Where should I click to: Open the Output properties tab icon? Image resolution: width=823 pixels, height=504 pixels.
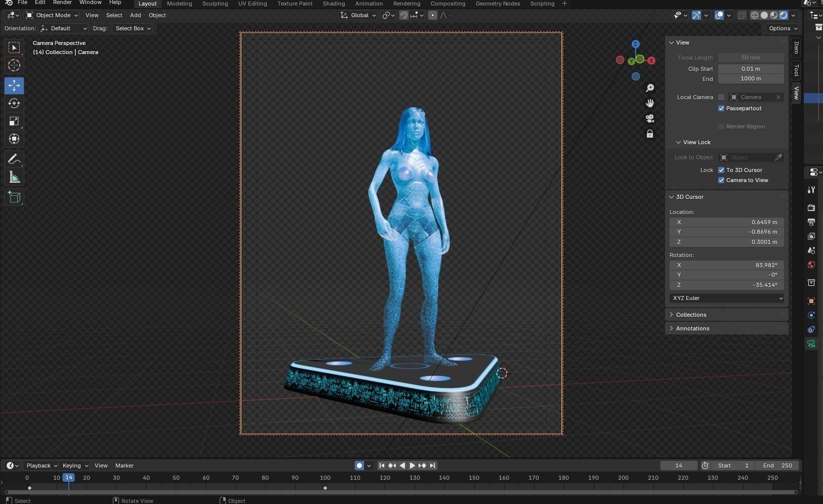[x=811, y=222]
